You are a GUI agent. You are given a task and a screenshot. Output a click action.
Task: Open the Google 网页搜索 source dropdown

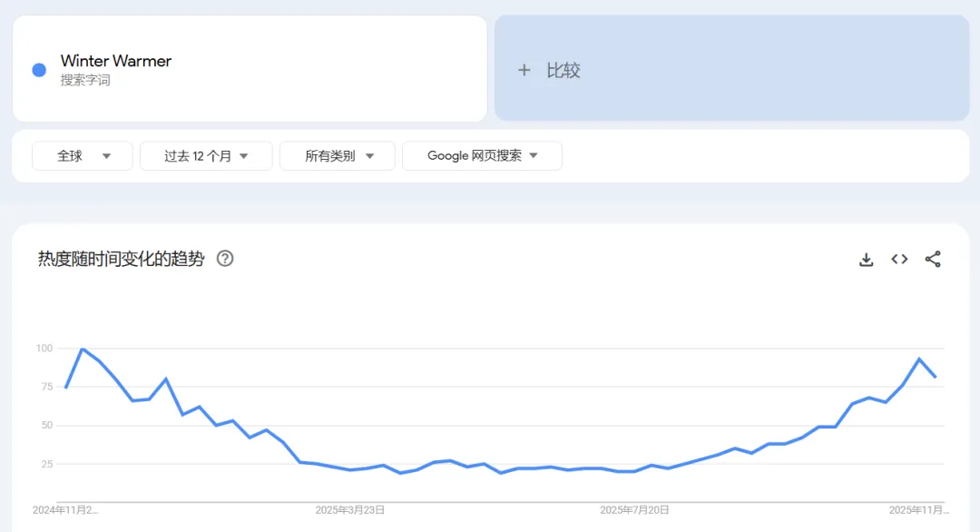coord(482,155)
